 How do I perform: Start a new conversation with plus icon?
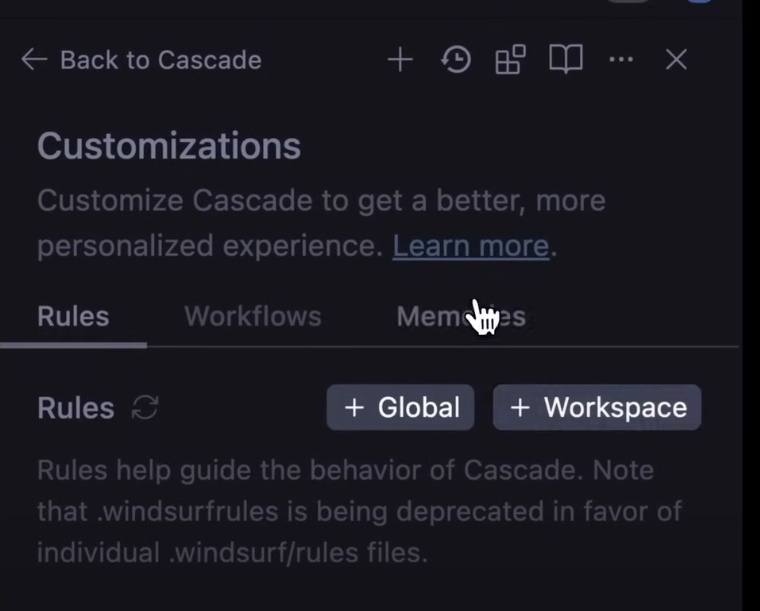coord(400,60)
